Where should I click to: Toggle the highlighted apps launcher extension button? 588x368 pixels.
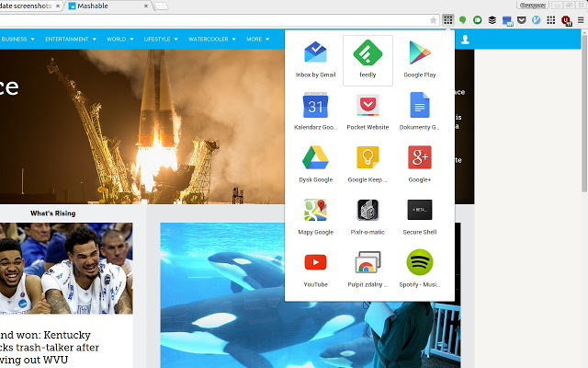[447, 20]
